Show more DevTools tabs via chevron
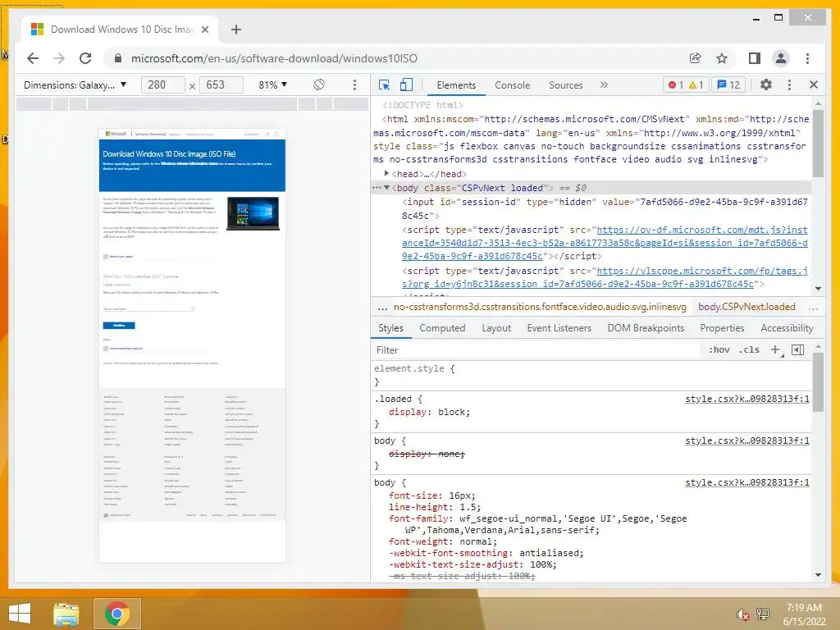Viewport: 840px width, 630px height. pyautogui.click(x=605, y=84)
